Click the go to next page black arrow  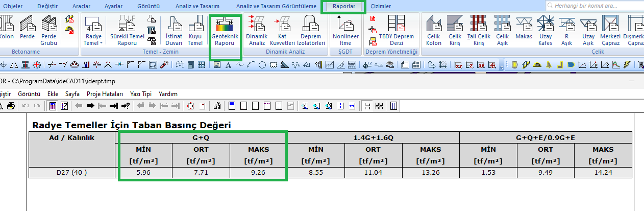pyautogui.click(x=90, y=106)
